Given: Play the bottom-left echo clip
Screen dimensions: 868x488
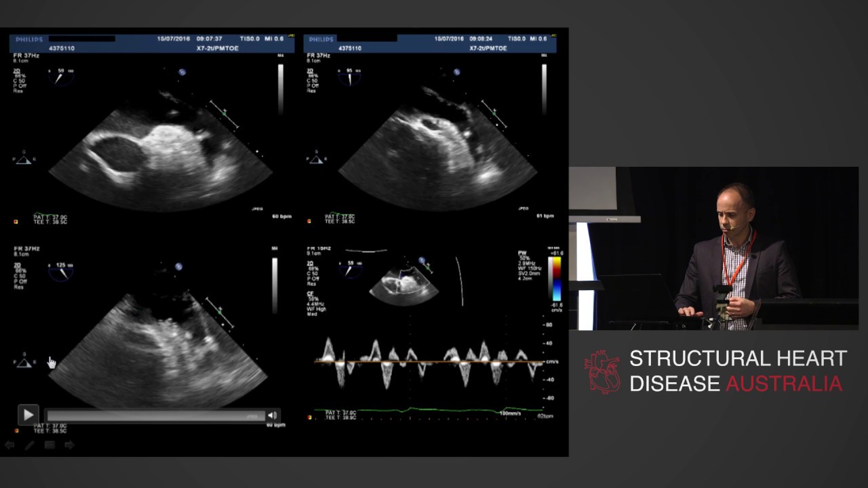Looking at the screenshot, I should coord(28,414).
